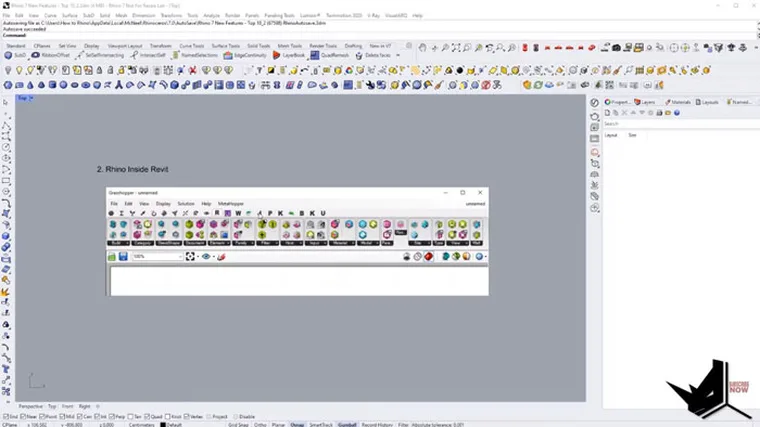Viewport: 760px width, 427px height.
Task: Toggle the Vertex osnap checkbox
Action: tap(187, 417)
